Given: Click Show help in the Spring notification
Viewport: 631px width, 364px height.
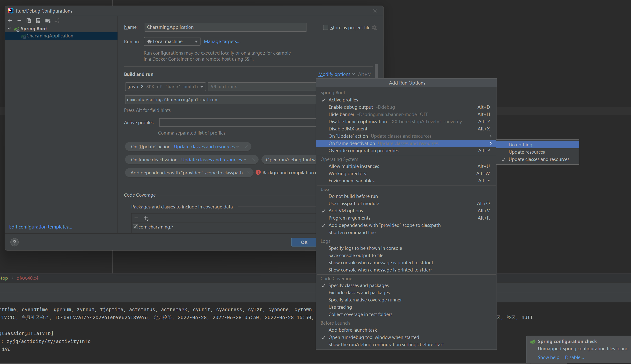Looking at the screenshot, I should (548, 357).
